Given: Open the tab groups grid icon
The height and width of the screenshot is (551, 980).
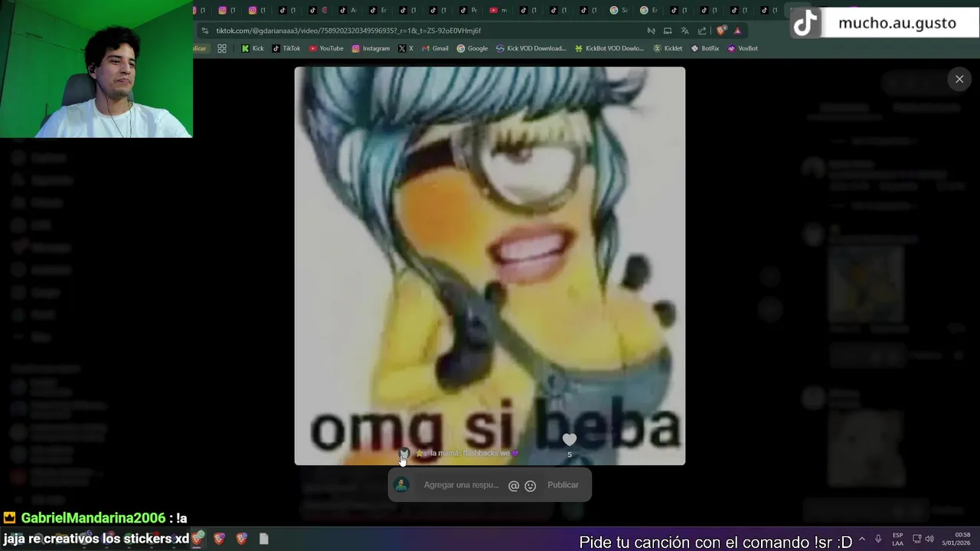Looking at the screenshot, I should click(x=222, y=48).
